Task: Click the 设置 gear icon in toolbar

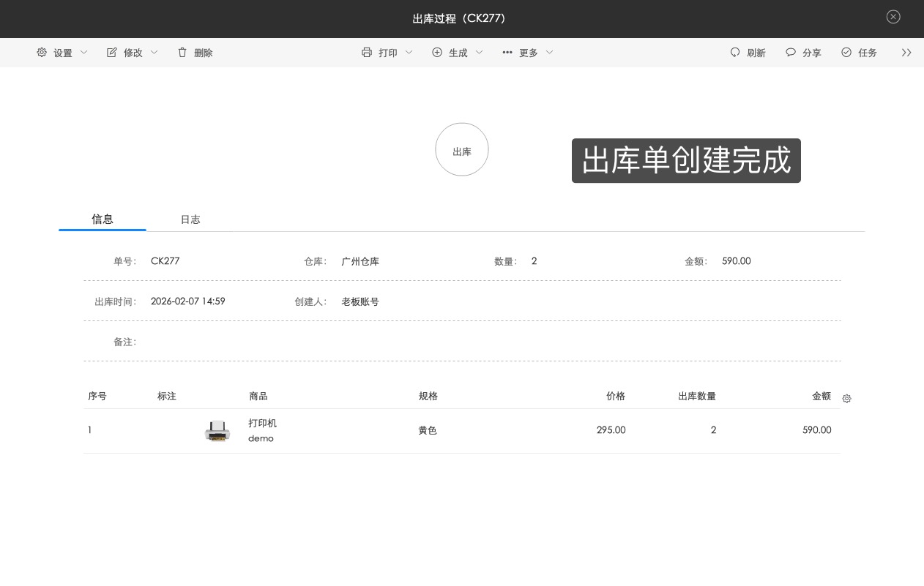Action: tap(42, 52)
